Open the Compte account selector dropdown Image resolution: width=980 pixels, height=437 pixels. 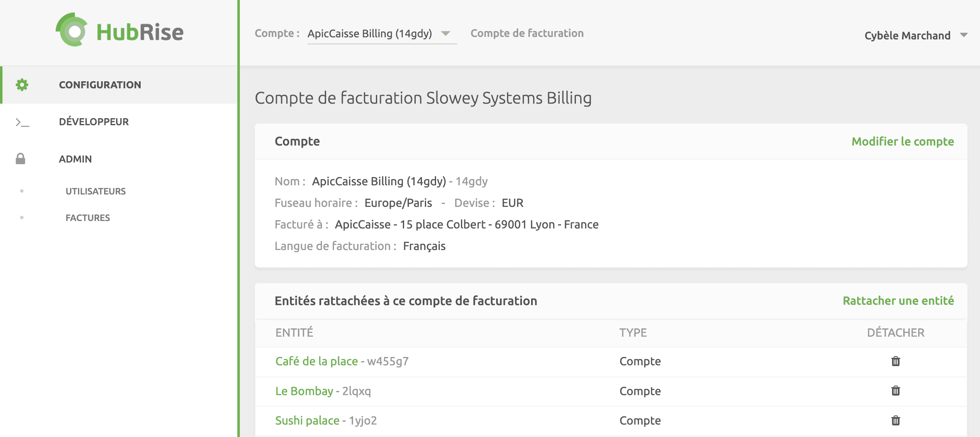point(382,34)
